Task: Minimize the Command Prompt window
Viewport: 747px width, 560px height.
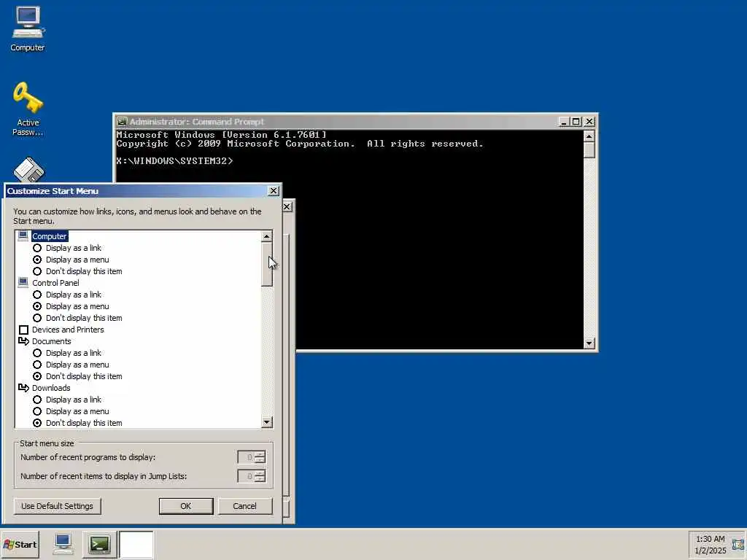Action: [x=564, y=122]
